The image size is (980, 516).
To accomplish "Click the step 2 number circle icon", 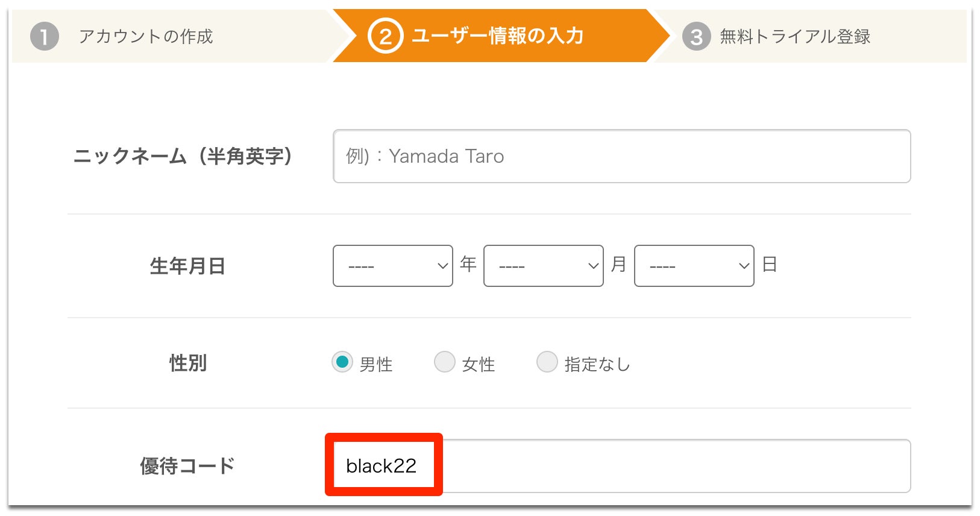I will (x=385, y=36).
